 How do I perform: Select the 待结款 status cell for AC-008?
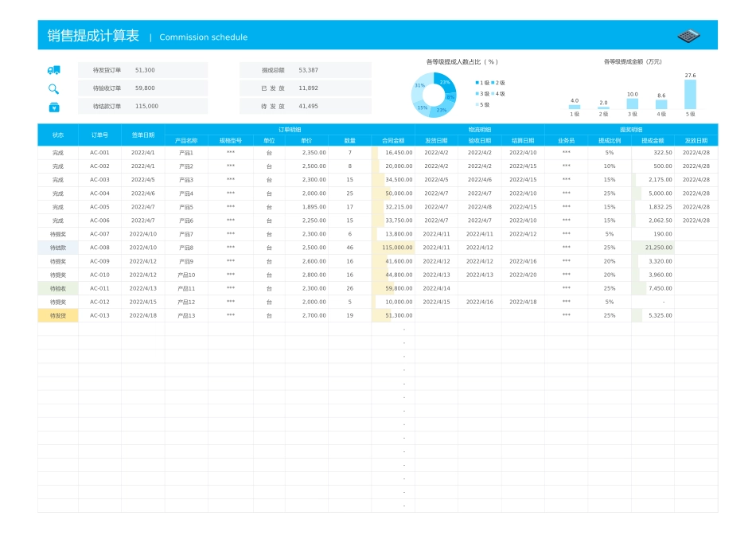(58, 248)
